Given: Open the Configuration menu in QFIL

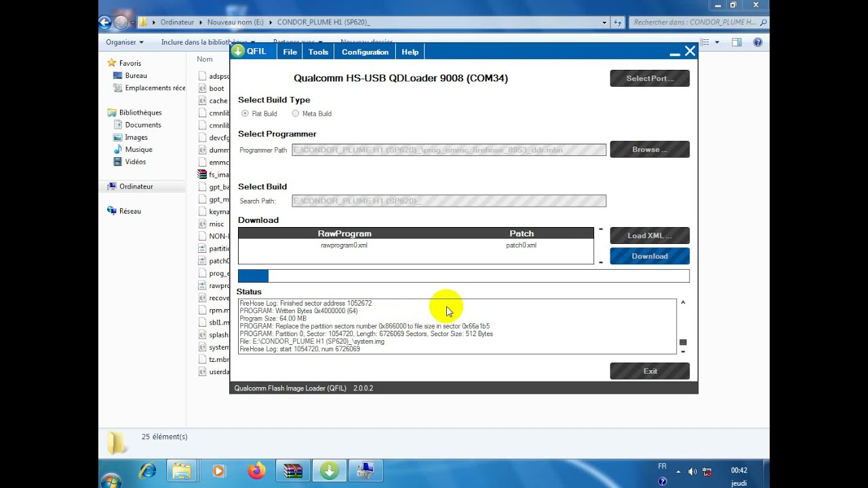Looking at the screenshot, I should pyautogui.click(x=365, y=52).
